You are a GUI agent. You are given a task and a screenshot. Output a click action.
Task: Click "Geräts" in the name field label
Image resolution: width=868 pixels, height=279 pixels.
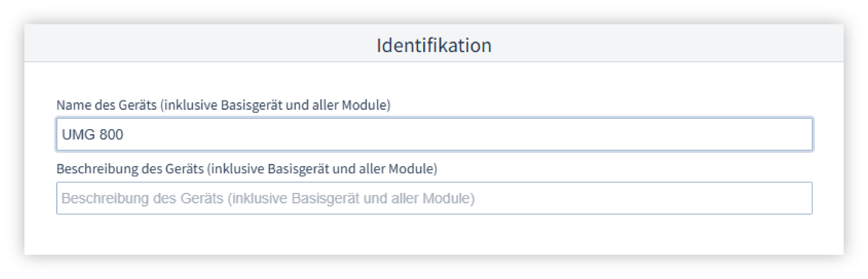pos(137,105)
